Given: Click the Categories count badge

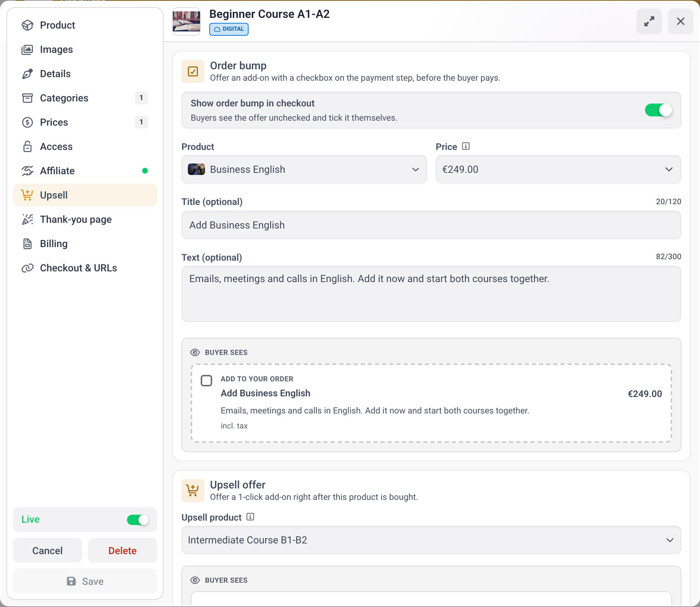Looking at the screenshot, I should 141,98.
